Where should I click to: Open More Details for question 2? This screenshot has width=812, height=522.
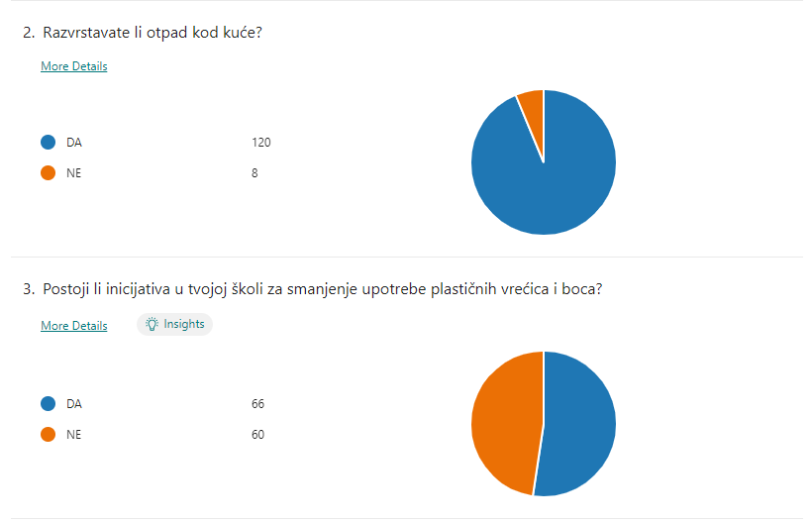tap(74, 66)
